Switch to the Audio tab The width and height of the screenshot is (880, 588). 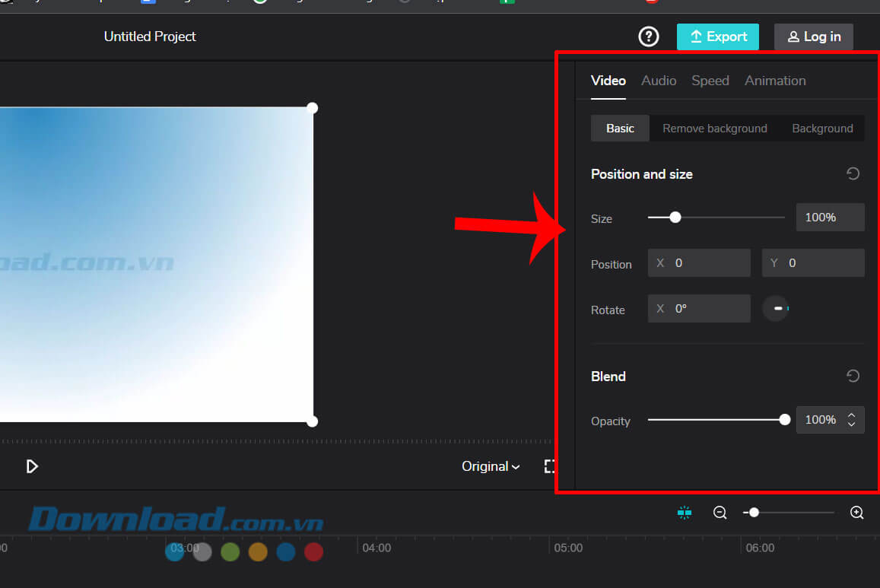[x=659, y=81]
